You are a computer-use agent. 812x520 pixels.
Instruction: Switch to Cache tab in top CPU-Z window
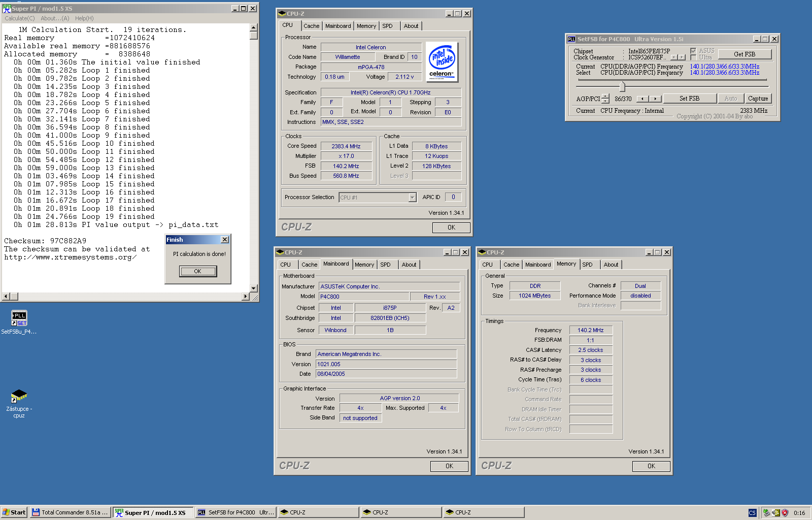(x=312, y=26)
